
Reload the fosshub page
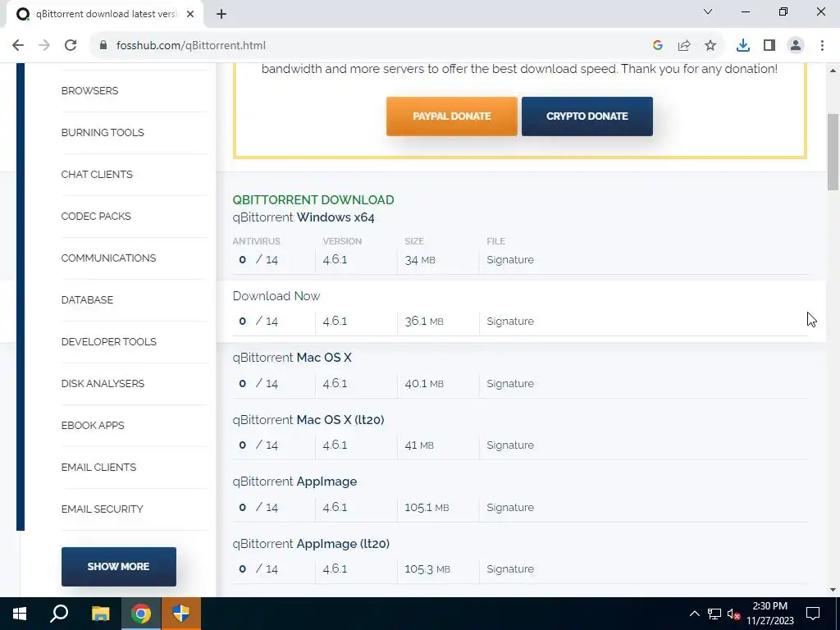coord(71,46)
